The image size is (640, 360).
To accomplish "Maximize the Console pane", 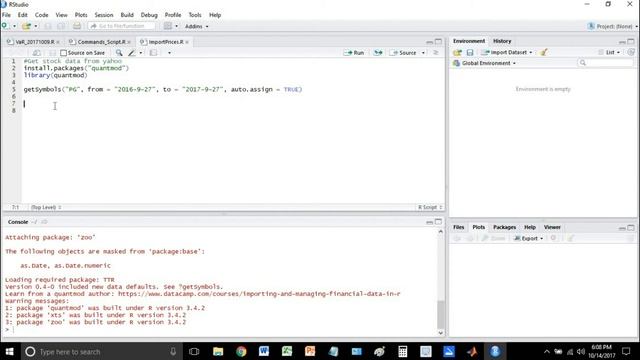I will coord(438,222).
